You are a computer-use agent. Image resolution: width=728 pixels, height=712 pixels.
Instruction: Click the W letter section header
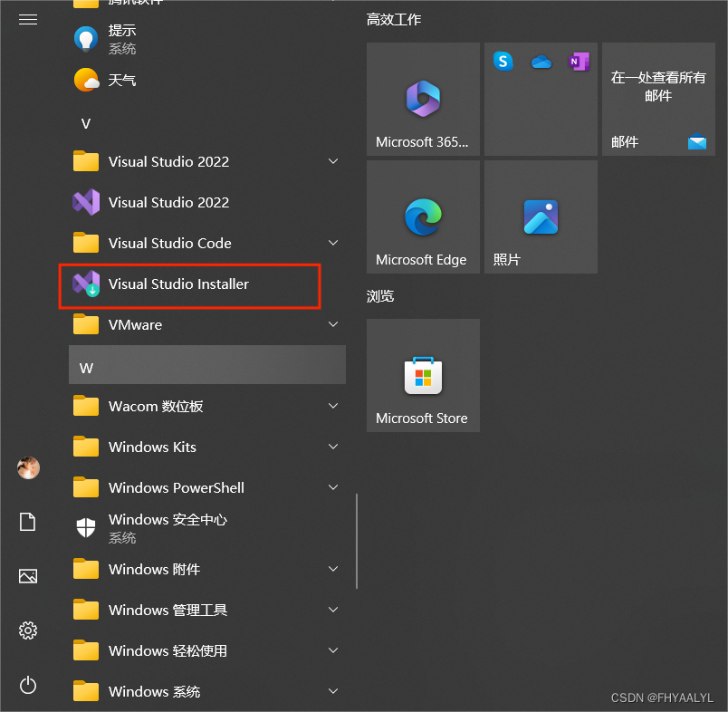click(207, 364)
